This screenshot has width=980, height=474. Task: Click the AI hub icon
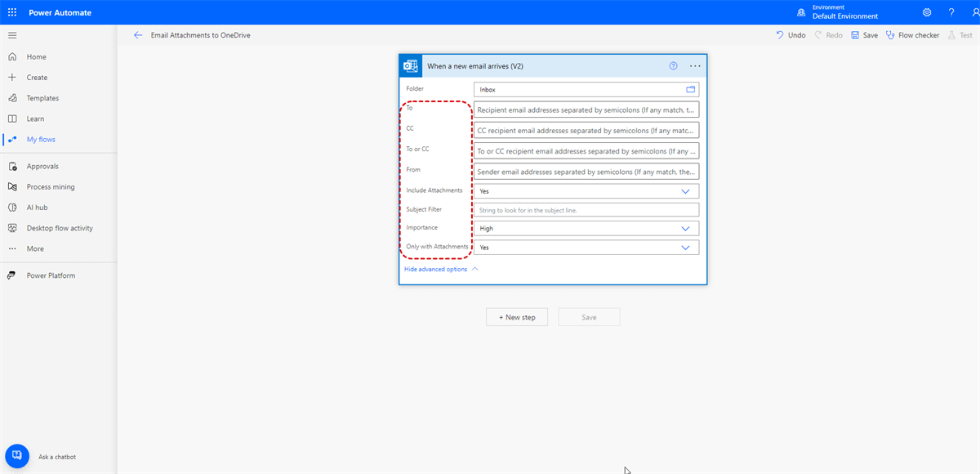coord(12,208)
